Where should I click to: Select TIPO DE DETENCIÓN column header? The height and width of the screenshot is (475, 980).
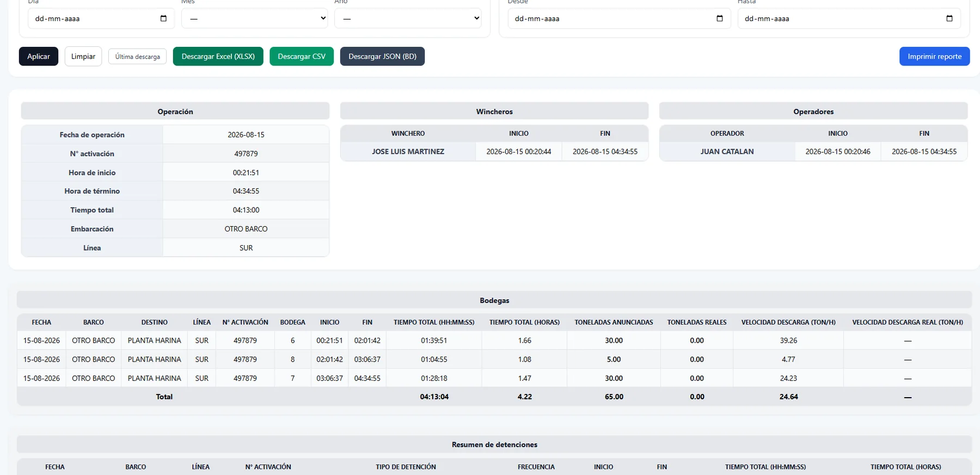pyautogui.click(x=406, y=467)
